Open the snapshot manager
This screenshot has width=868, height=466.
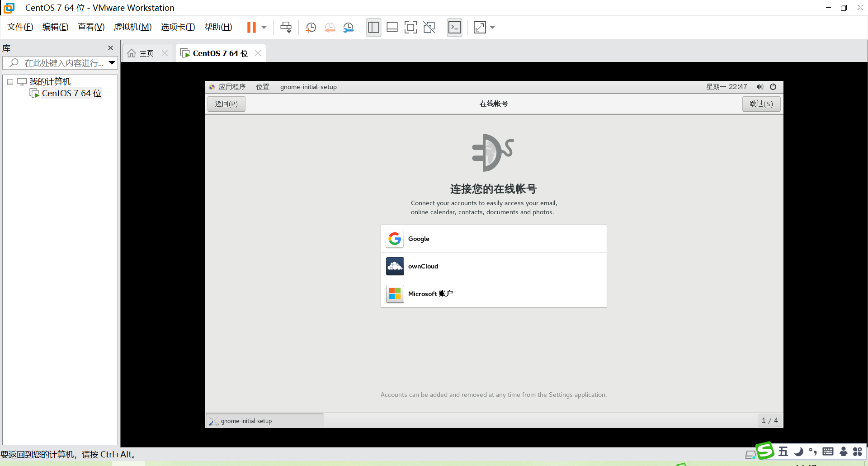tap(349, 28)
